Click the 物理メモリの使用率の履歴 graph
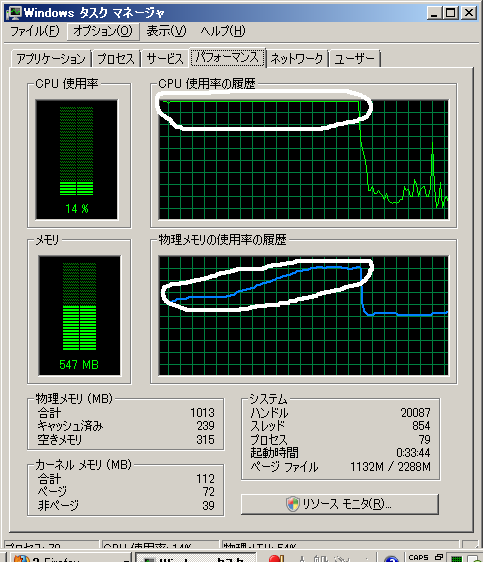Screen dimensions: 483x562 [303, 316]
